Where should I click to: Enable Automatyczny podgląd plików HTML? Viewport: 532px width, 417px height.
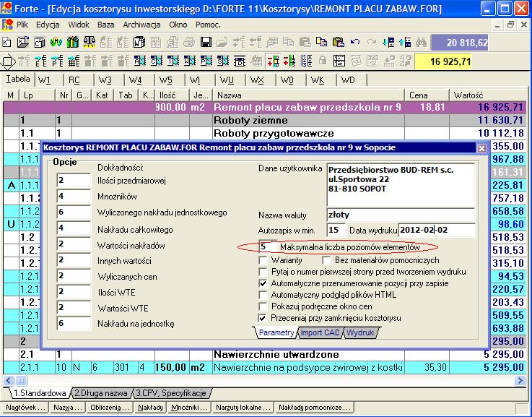point(263,295)
